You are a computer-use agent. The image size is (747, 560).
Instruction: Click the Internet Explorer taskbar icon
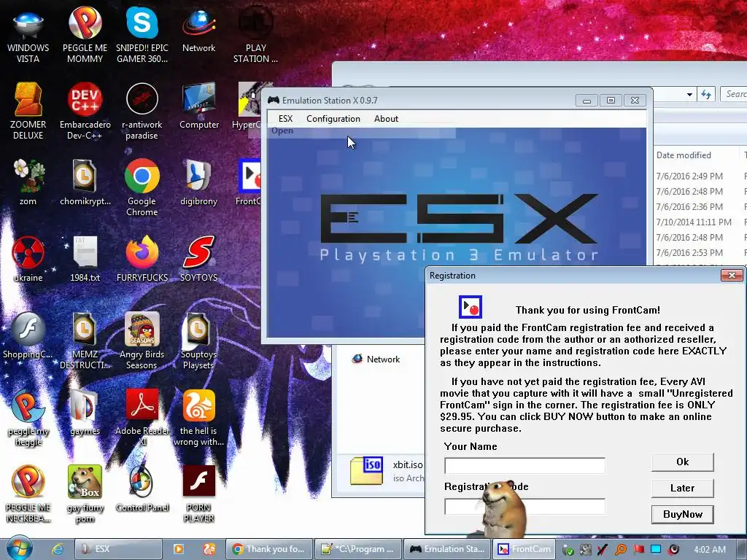click(x=58, y=549)
